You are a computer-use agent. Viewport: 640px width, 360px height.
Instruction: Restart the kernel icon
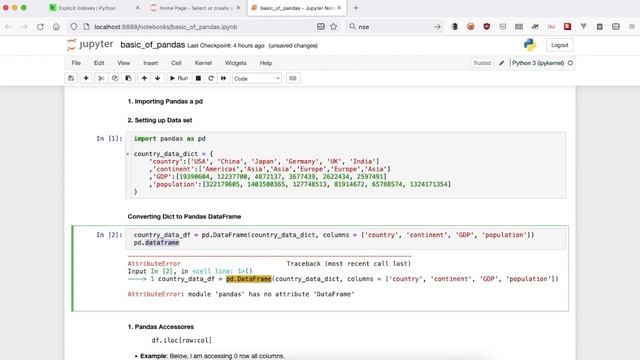tap(211, 78)
